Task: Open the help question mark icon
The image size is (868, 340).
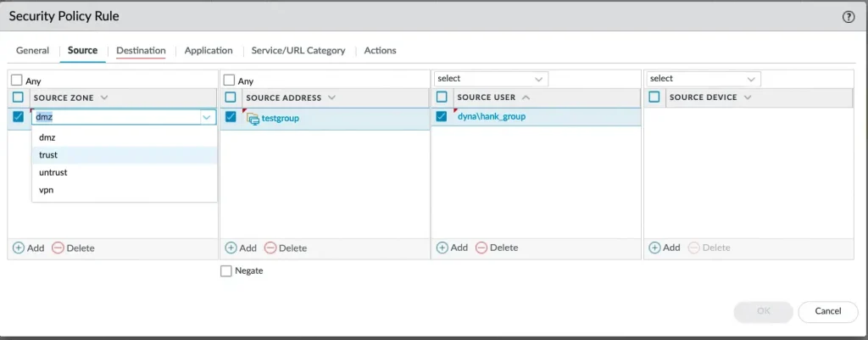Action: [x=848, y=17]
